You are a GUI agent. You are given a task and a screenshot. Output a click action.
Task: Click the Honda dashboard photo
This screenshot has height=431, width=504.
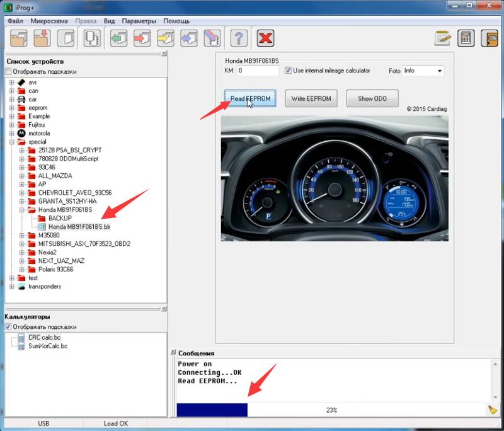click(335, 178)
